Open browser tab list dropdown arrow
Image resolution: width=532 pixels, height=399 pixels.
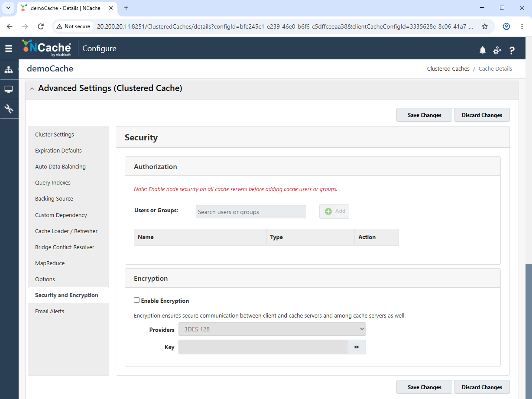(x=8, y=8)
